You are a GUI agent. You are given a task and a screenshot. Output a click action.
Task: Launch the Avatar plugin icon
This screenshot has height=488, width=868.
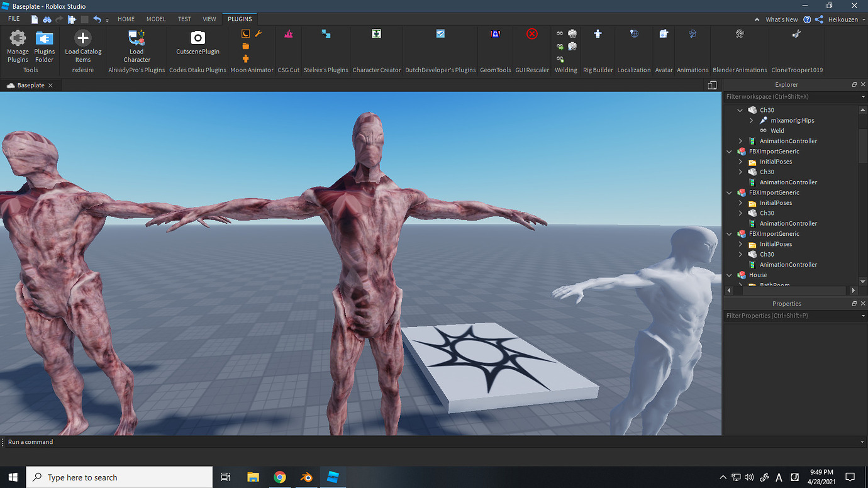tap(664, 34)
